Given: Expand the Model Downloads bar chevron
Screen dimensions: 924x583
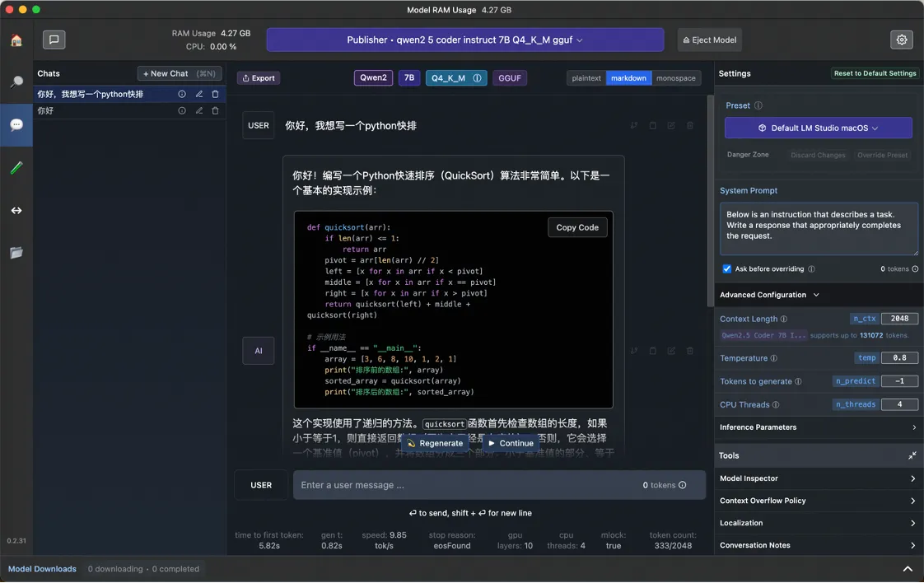Looking at the screenshot, I should [908, 570].
